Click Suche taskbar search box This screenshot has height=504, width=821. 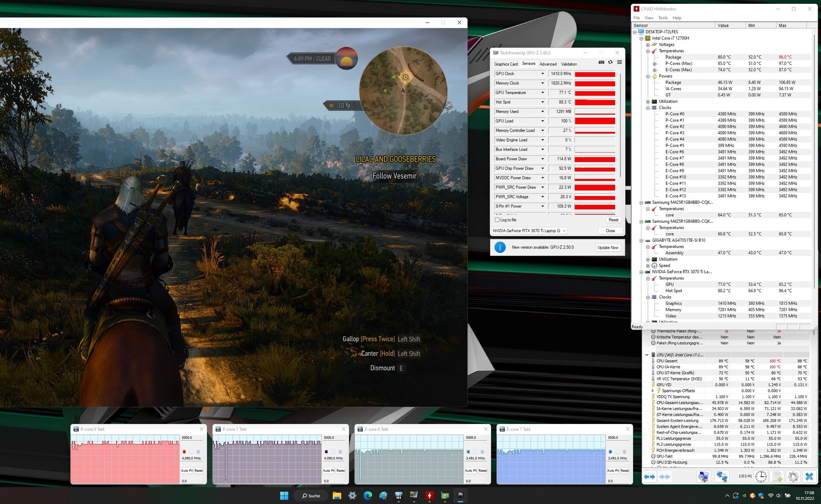pyautogui.click(x=311, y=495)
